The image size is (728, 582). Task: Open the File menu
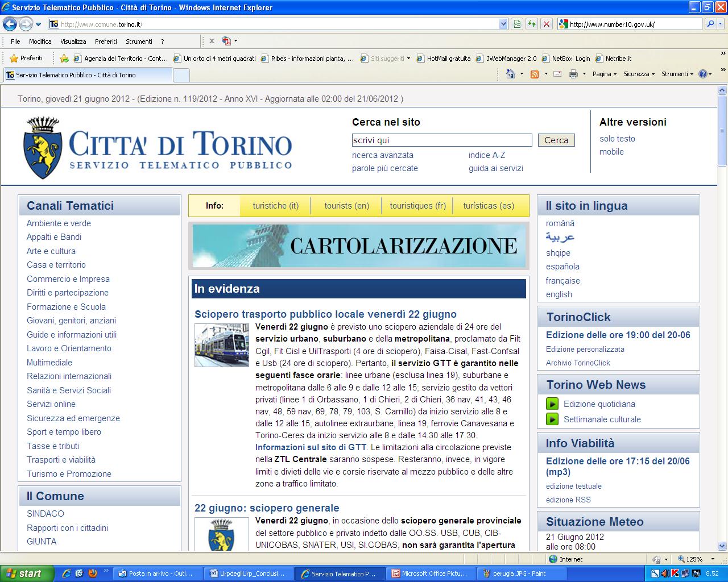point(15,41)
